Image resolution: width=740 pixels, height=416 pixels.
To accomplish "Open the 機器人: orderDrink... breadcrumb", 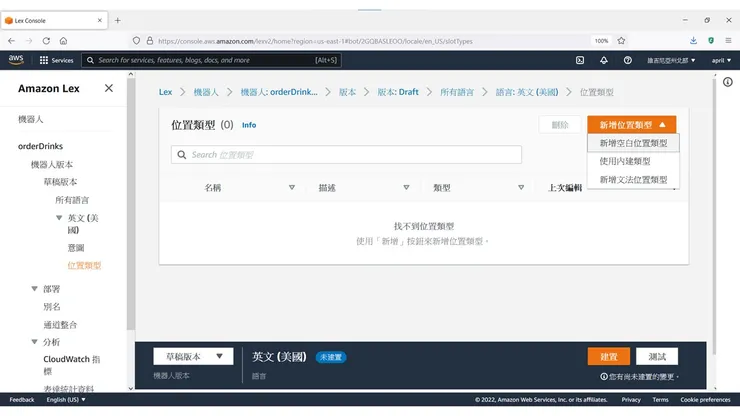I will click(279, 92).
